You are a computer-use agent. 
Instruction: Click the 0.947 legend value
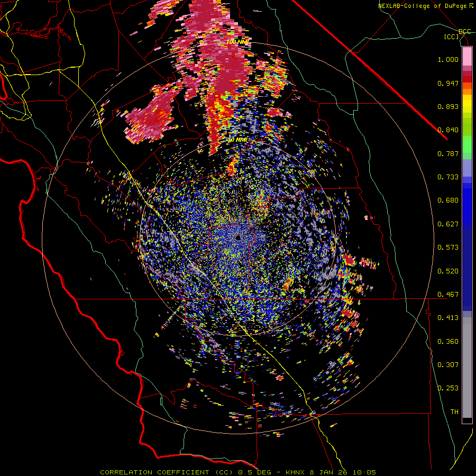[448, 83]
